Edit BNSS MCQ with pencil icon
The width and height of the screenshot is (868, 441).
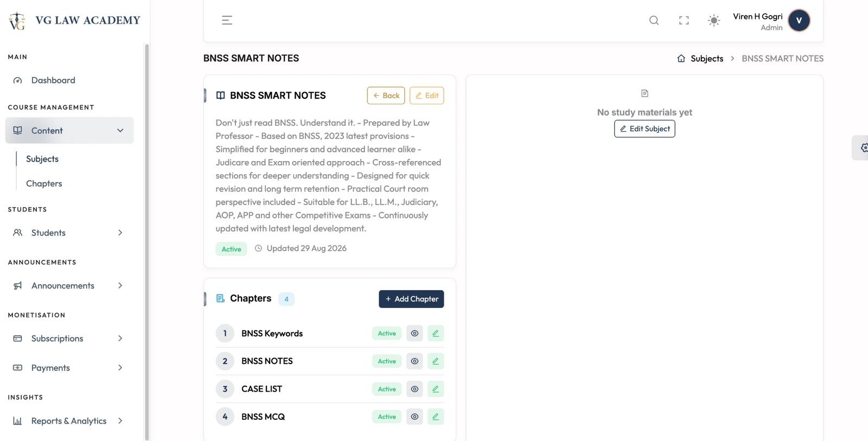(x=436, y=417)
